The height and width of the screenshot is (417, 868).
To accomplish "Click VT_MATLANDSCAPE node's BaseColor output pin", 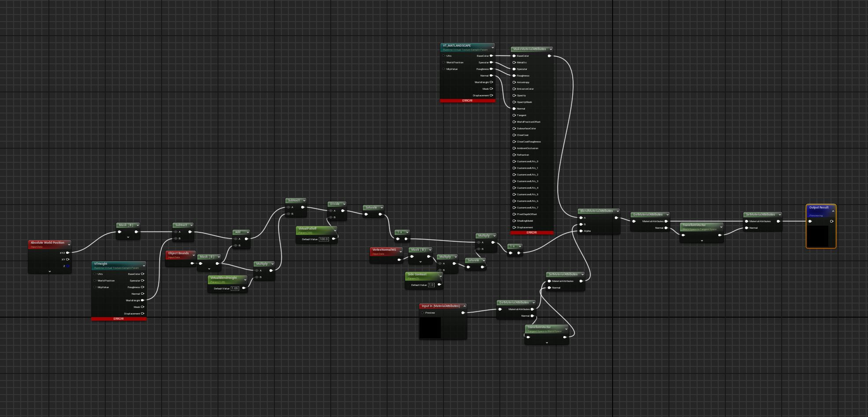I will (x=491, y=56).
